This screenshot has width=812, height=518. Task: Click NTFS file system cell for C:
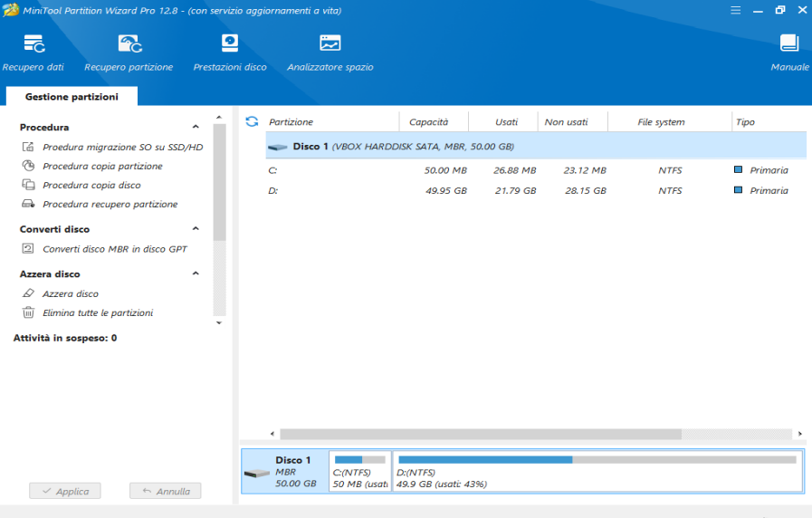(670, 170)
